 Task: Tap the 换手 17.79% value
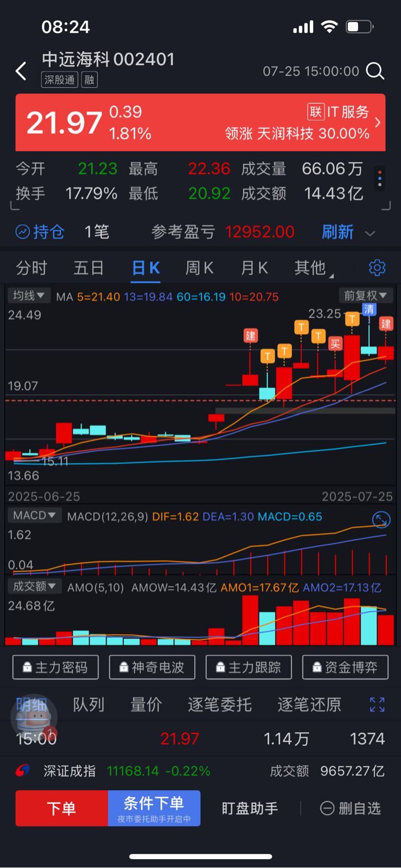[91, 194]
